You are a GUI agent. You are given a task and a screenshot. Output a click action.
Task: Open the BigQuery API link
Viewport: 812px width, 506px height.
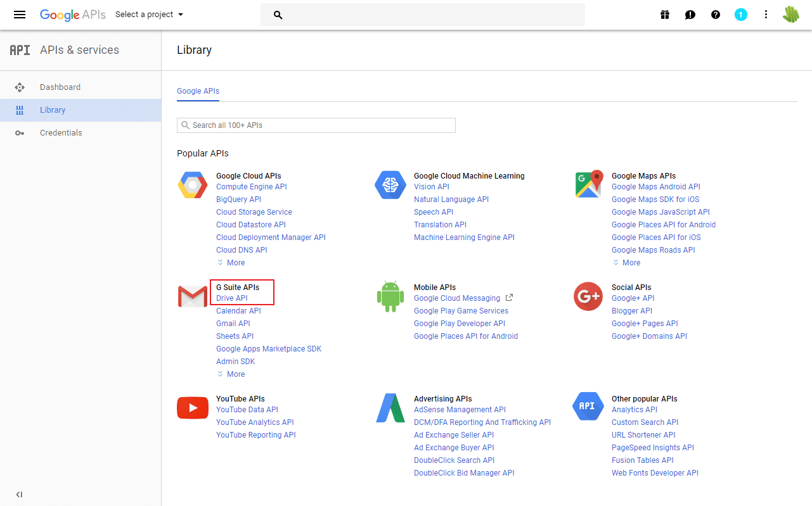point(239,199)
